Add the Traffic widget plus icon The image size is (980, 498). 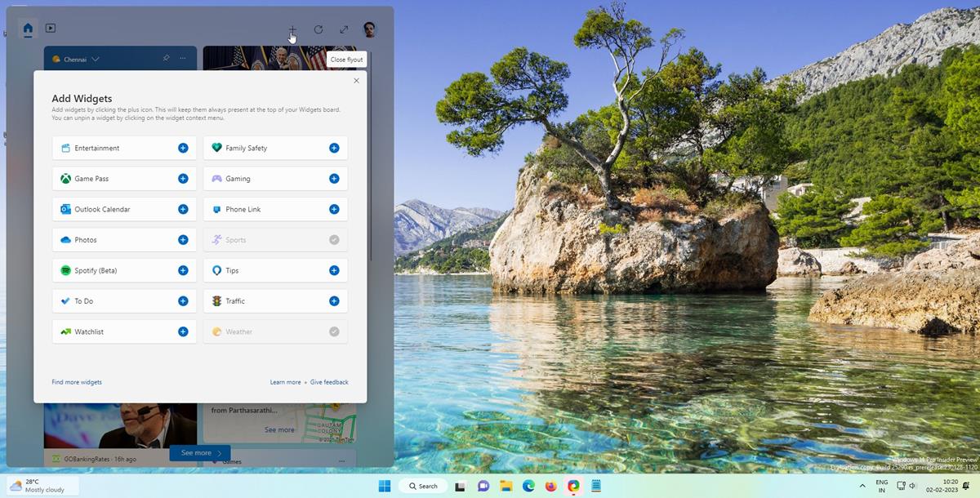point(334,301)
